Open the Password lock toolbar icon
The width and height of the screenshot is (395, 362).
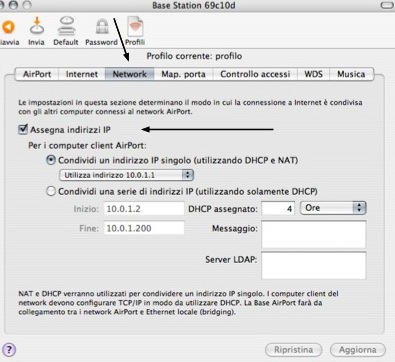pyautogui.click(x=102, y=27)
